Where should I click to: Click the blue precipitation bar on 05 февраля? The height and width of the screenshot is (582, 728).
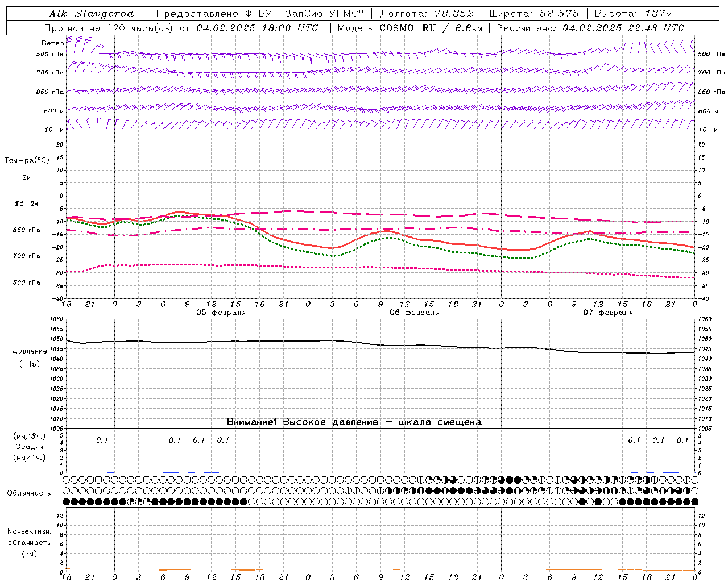[x=175, y=472]
